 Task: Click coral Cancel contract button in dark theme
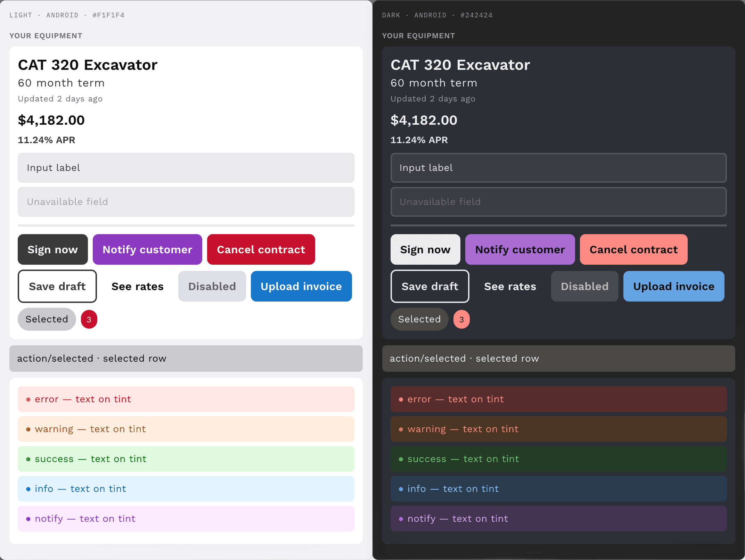click(634, 249)
